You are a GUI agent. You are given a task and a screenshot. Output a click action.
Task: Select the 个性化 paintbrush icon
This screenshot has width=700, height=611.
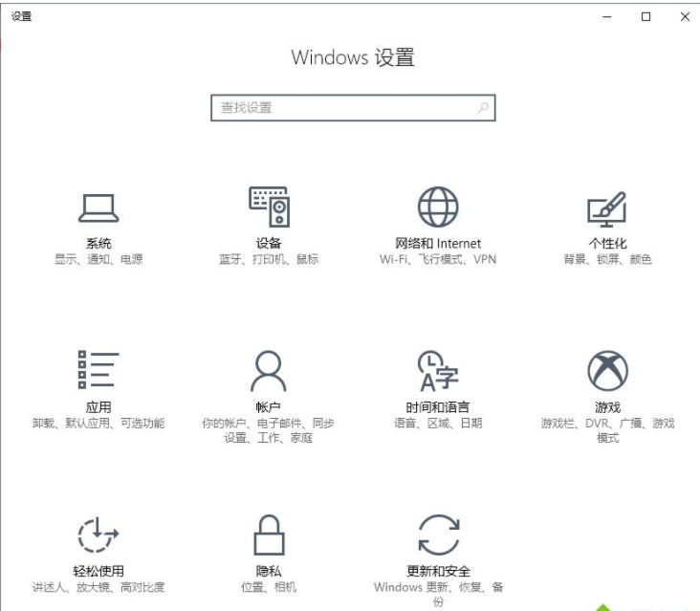tap(606, 207)
